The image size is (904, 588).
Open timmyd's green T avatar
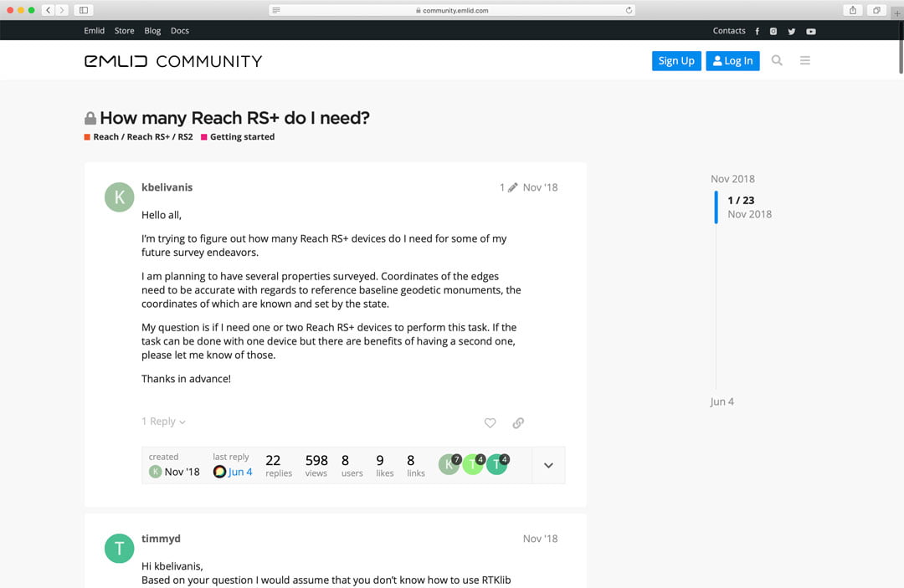point(120,548)
